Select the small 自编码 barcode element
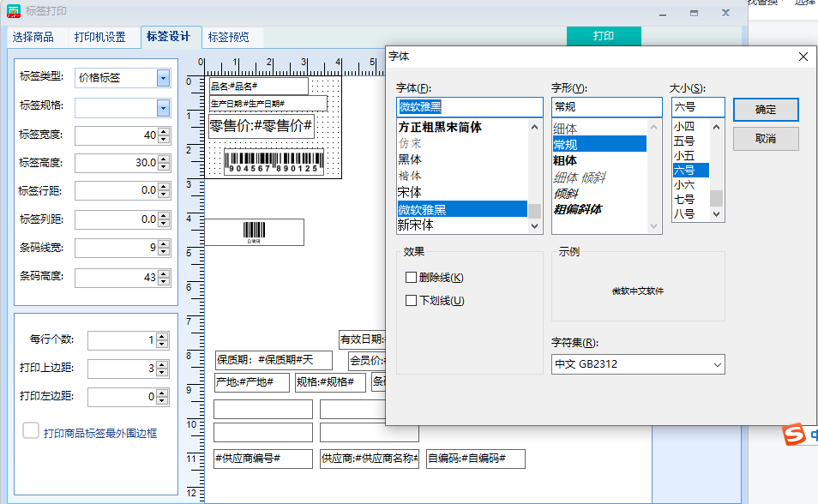Screen dimensions: 818x504 254,231
